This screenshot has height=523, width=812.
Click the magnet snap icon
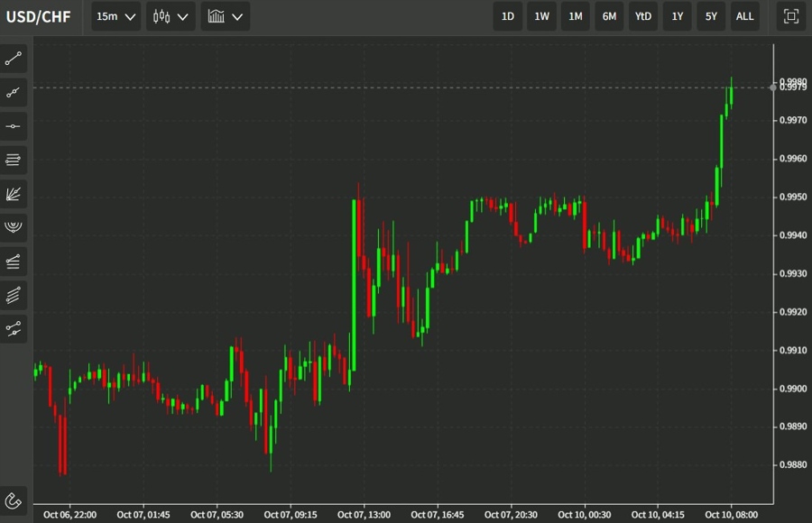coord(14,500)
